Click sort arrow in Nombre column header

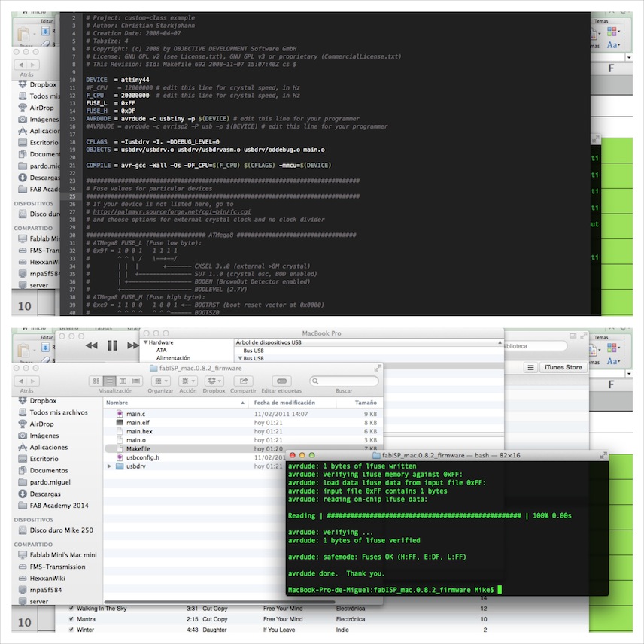coord(243,403)
